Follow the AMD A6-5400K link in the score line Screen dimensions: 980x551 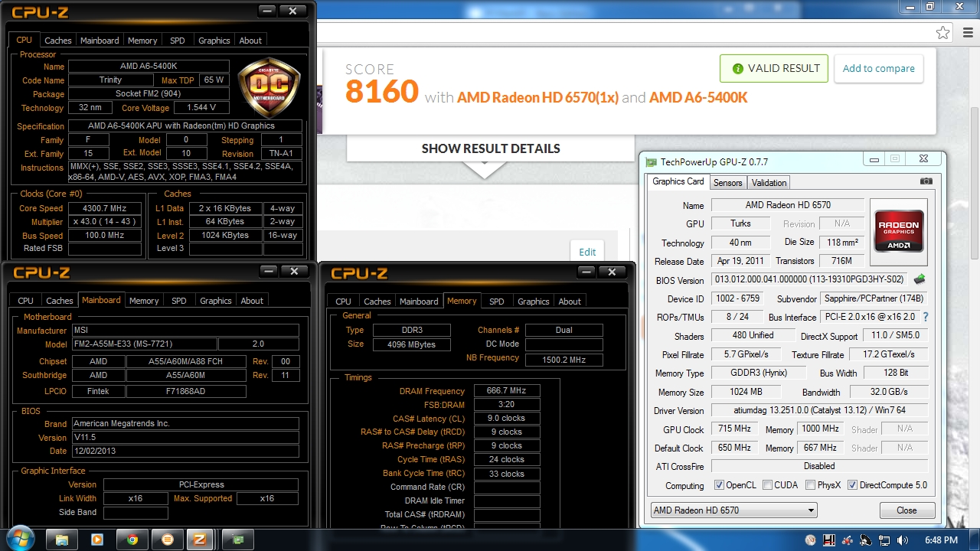pos(698,97)
